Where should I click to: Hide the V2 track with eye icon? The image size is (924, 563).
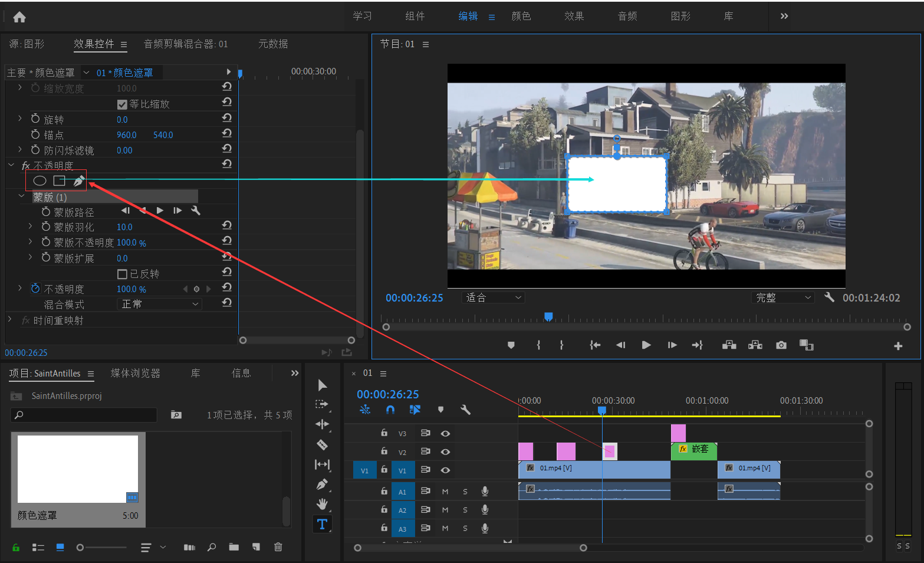click(x=446, y=452)
